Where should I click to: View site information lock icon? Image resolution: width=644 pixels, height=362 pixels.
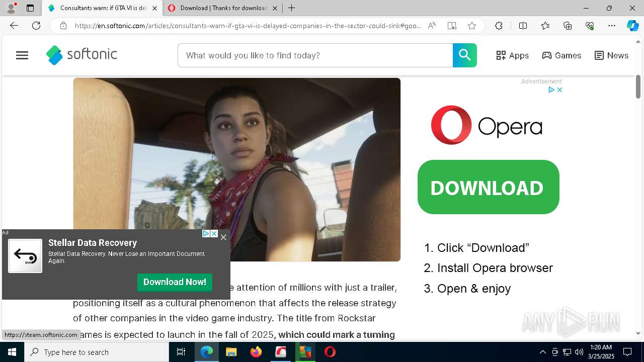point(63,26)
